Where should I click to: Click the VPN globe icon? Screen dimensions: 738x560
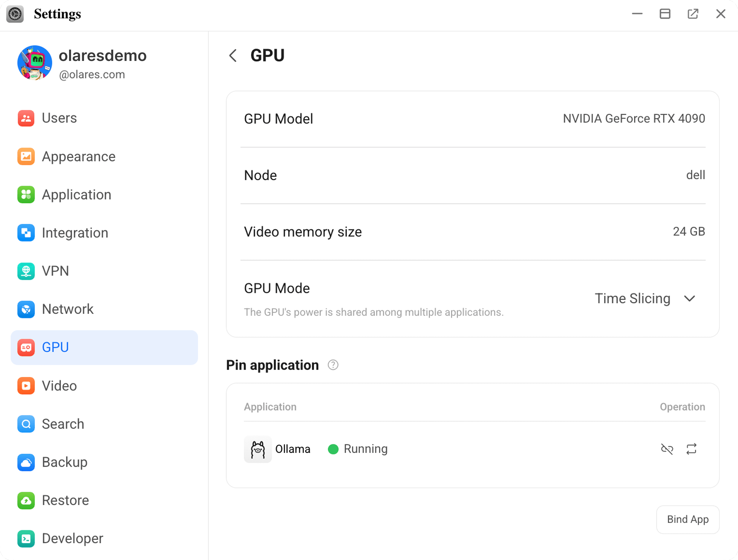[26, 271]
